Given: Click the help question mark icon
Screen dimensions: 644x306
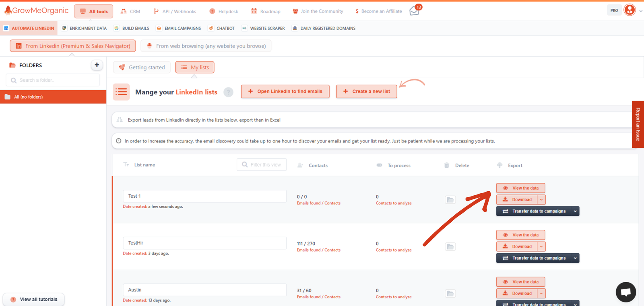Looking at the screenshot, I should click(228, 92).
